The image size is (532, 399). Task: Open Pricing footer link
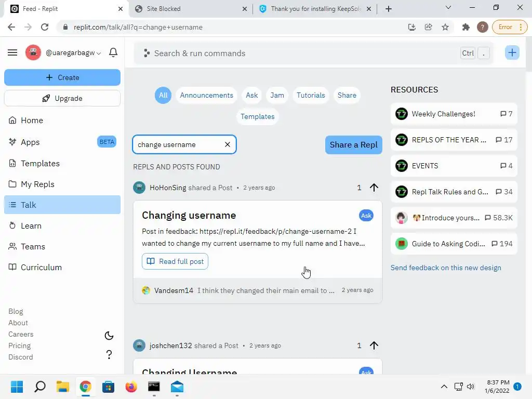19,345
